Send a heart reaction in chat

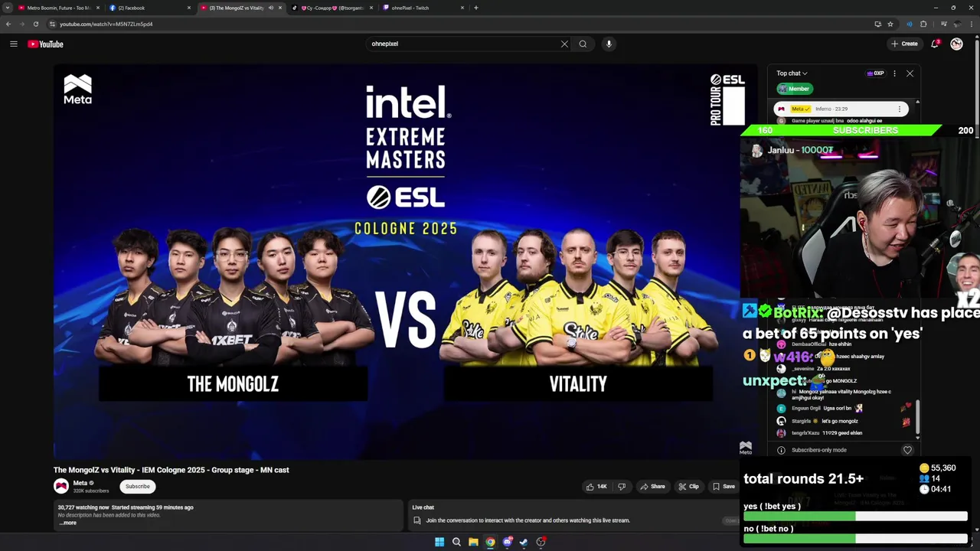click(907, 450)
